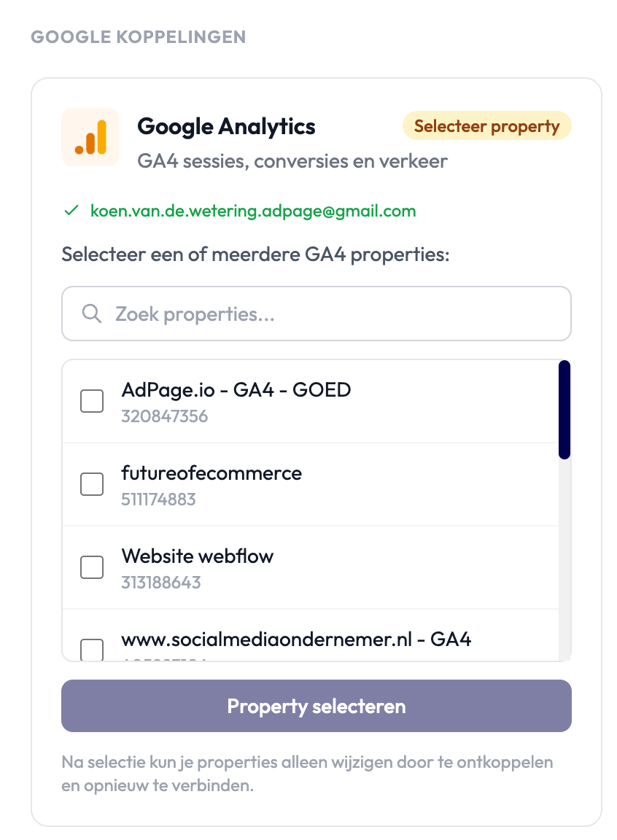617x840 pixels.
Task: Click the Google Analytics heading text
Action: 226,126
